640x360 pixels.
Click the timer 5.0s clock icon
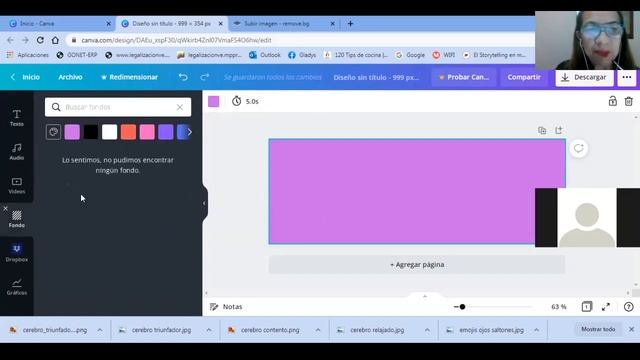click(237, 101)
